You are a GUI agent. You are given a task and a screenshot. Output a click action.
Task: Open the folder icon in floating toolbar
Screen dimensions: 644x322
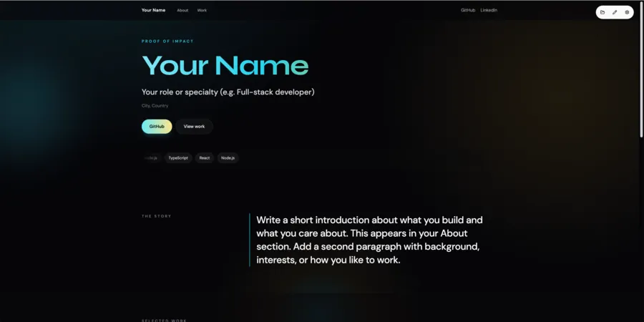click(602, 12)
